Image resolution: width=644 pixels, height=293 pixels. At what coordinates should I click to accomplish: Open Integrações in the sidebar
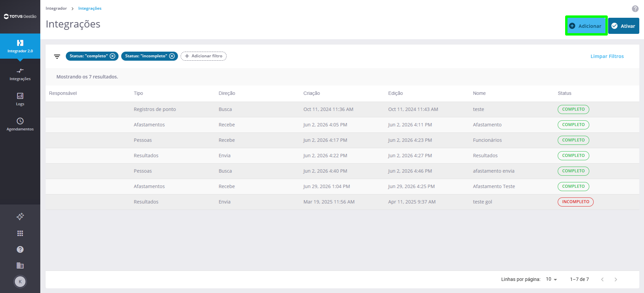point(20,74)
